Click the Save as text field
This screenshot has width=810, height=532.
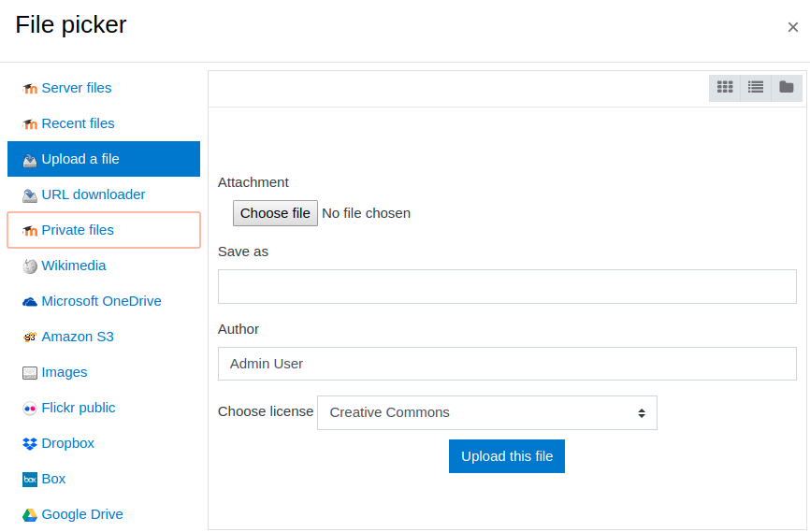tap(507, 286)
